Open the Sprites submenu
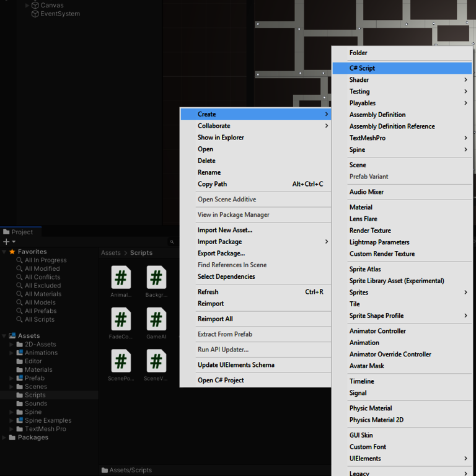 (402, 293)
